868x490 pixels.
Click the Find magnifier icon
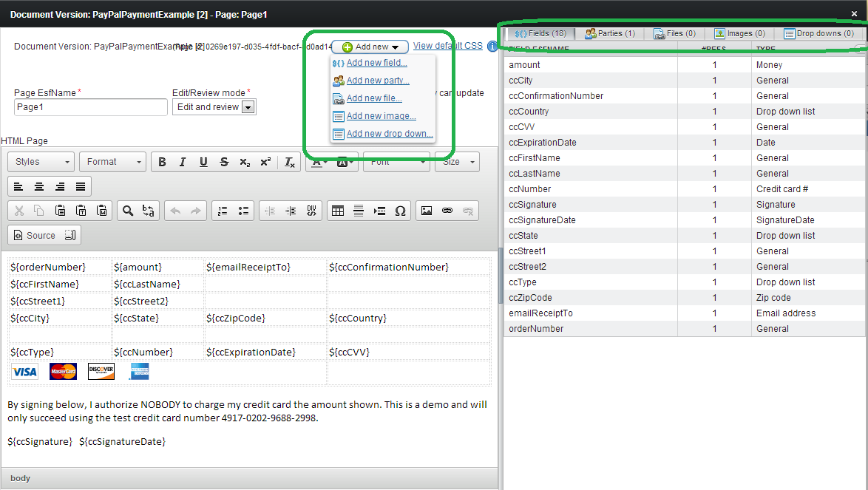pos(128,211)
